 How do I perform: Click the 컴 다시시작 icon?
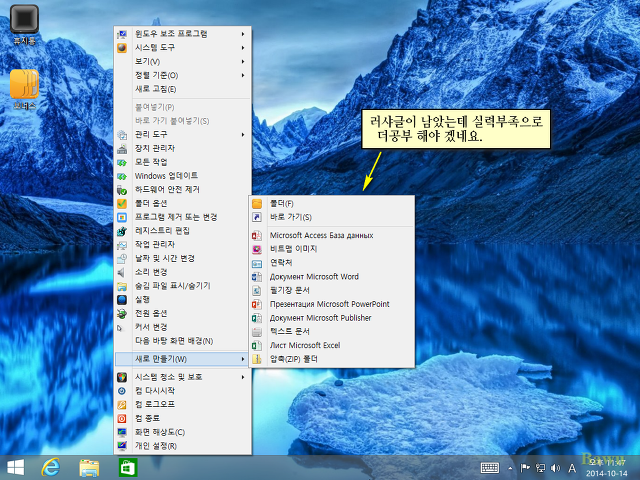point(122,391)
